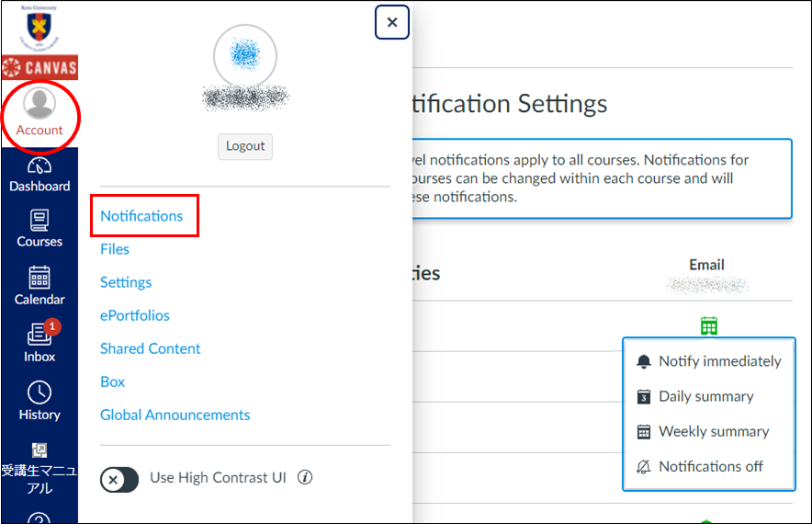Open the ePortfolios link
The image size is (812, 524).
135,315
